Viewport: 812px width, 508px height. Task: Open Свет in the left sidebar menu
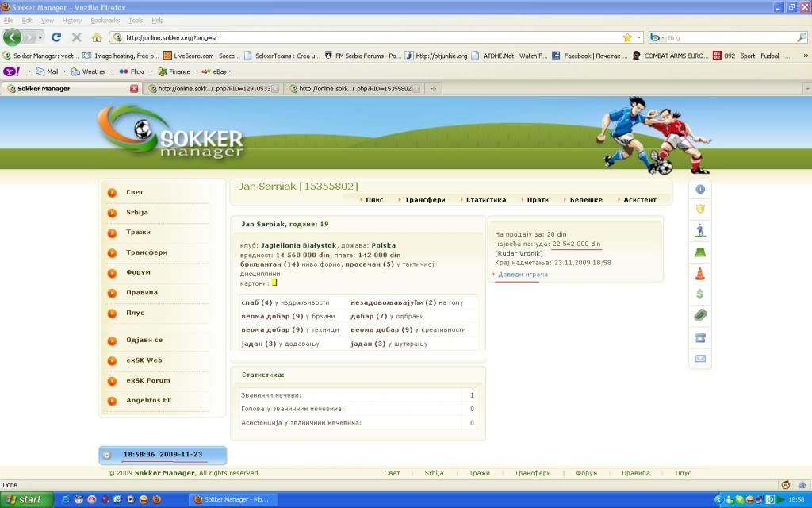pyautogui.click(x=135, y=192)
